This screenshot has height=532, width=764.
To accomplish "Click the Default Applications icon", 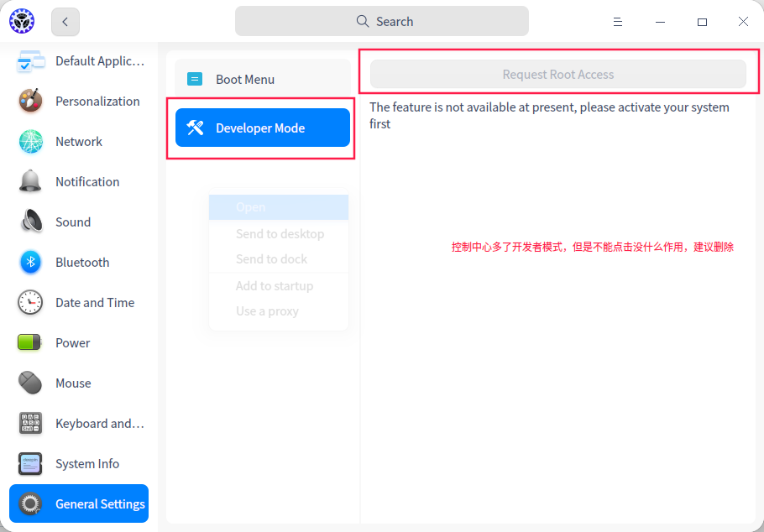I will [x=31, y=61].
